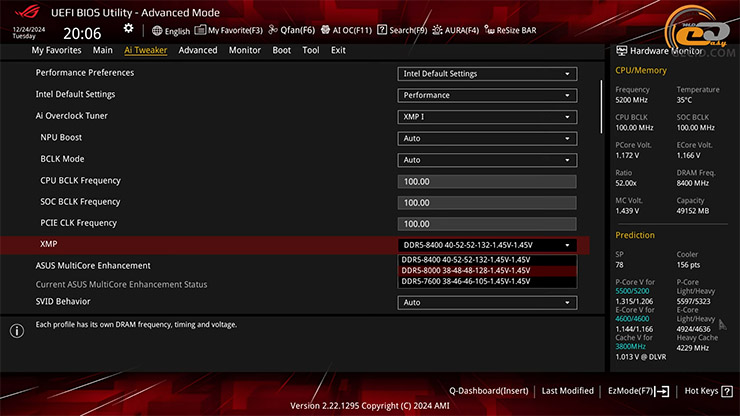The image size is (740, 416).
Task: Click the NPU Boost label
Action: coord(61,137)
